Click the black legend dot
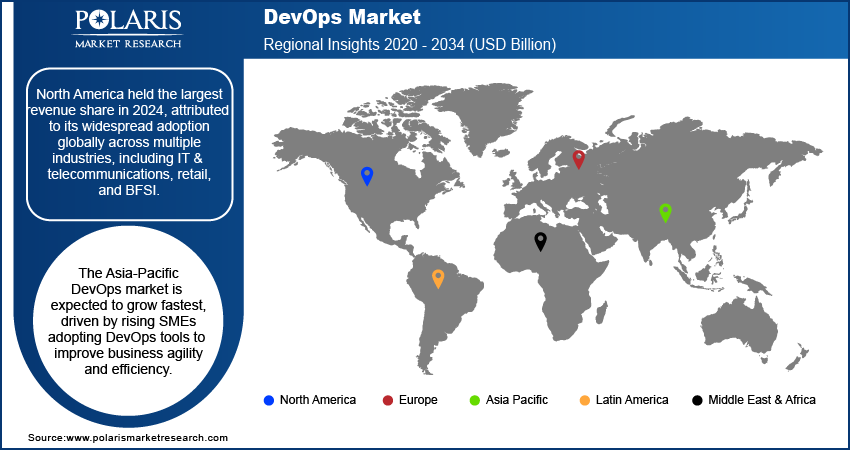The image size is (850, 451). pos(696,400)
